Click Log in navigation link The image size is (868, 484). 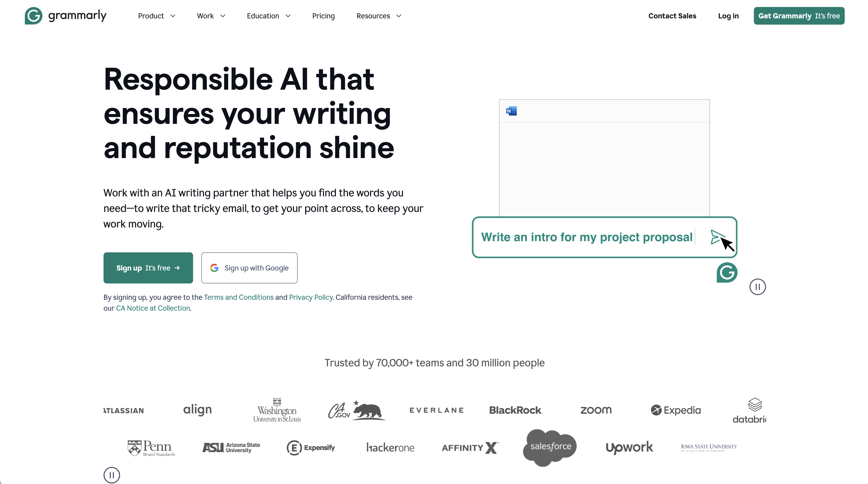(729, 16)
